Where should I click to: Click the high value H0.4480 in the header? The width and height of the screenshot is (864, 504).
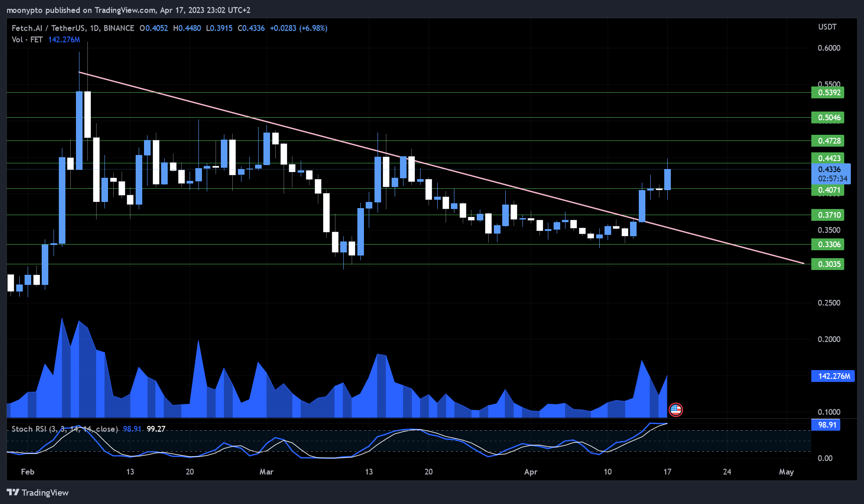(187, 28)
